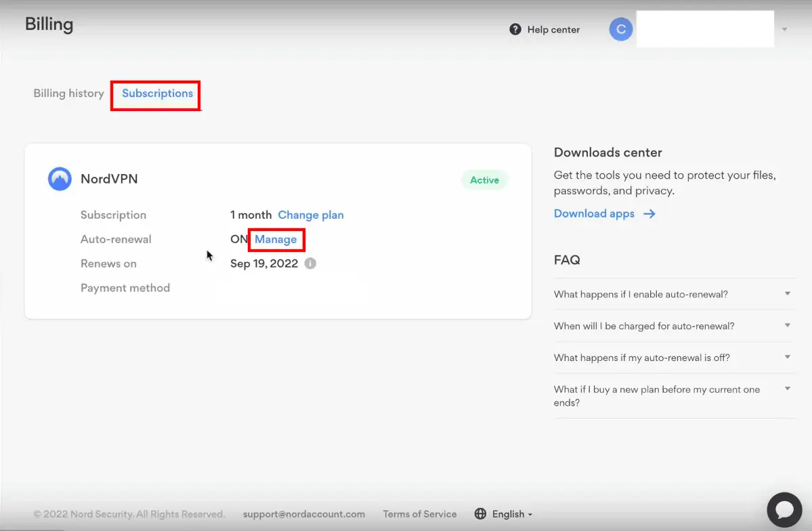Expand 'What happens if I enable auto-renewal?' FAQ
Image resolution: width=812 pixels, height=531 pixels.
click(675, 294)
